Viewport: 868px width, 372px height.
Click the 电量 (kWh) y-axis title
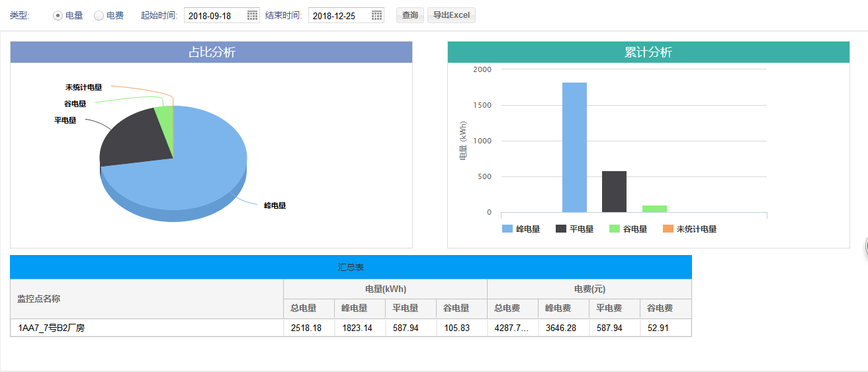pos(462,141)
